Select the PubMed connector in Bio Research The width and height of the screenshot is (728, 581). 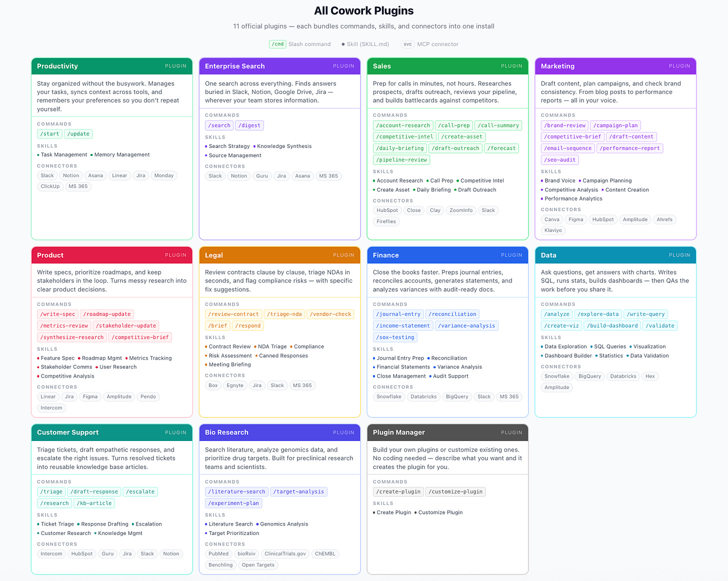218,553
